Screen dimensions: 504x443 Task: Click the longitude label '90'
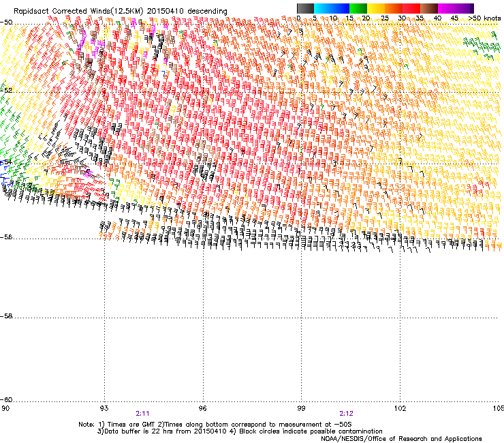point(5,408)
